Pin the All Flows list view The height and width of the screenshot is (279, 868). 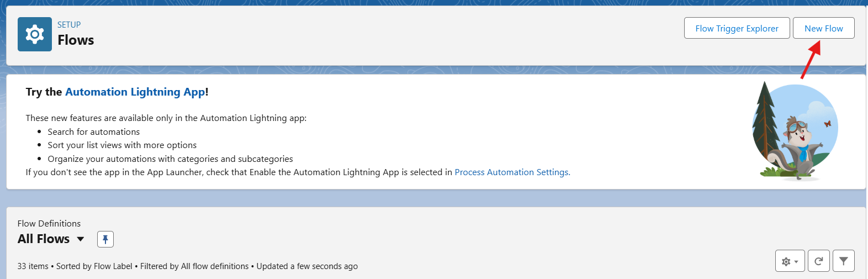pos(105,239)
